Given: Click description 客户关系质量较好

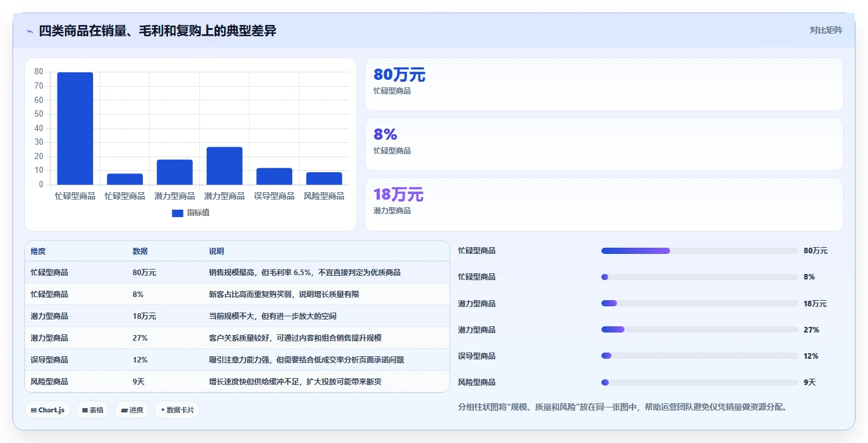Looking at the screenshot, I should (295, 338).
